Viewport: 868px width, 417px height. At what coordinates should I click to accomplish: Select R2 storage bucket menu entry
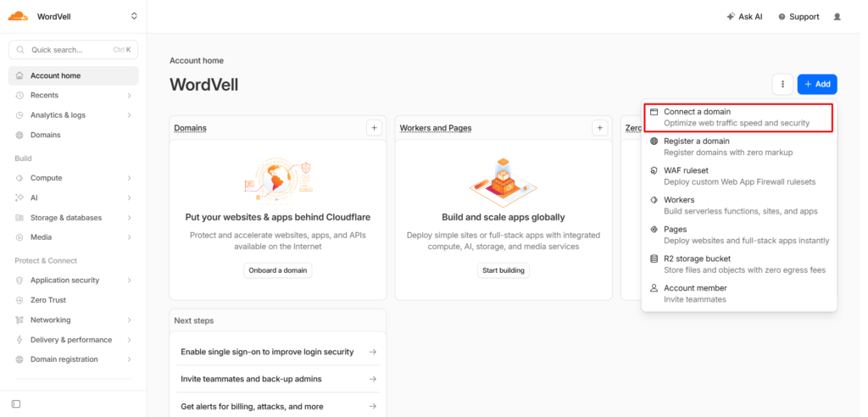pos(738,264)
